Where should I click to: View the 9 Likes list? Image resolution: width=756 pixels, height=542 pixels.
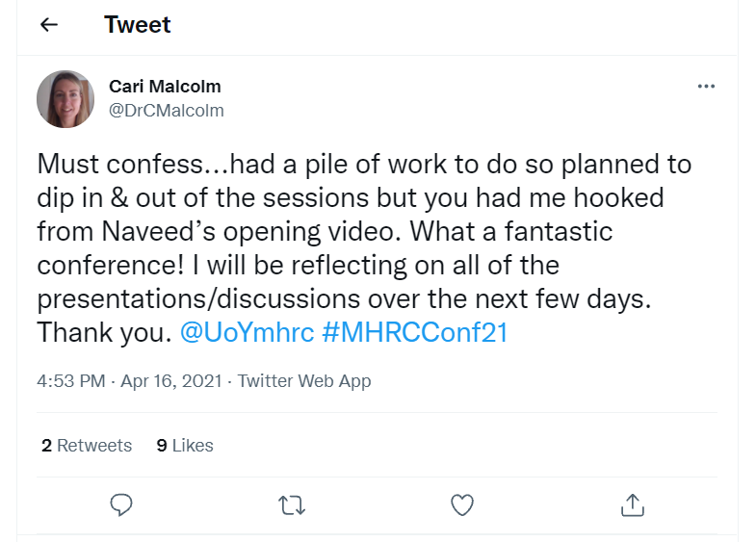tap(185, 445)
